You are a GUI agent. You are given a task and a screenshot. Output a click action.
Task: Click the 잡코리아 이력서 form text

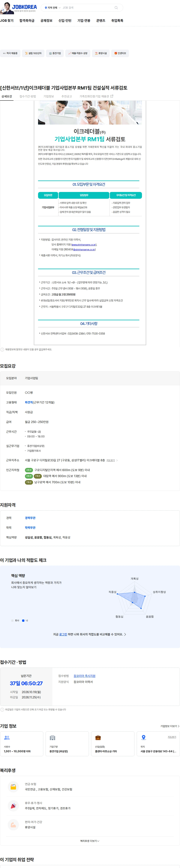click(x=83, y=682)
